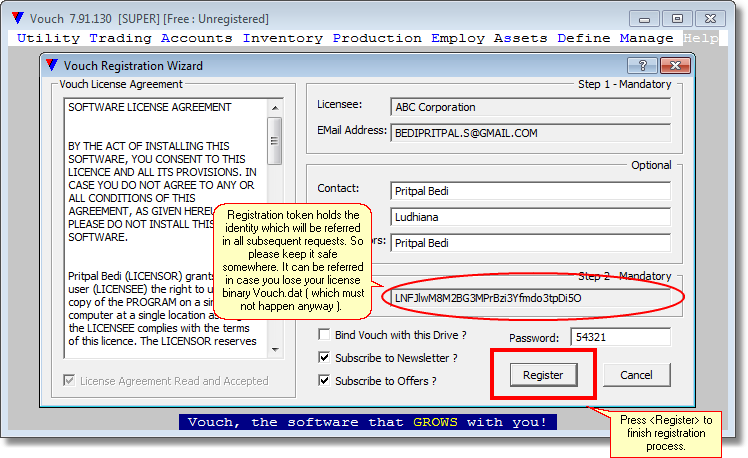Focus the Contact field showing Pritpal Bedi
This screenshot has height=458, width=748.
(530, 191)
